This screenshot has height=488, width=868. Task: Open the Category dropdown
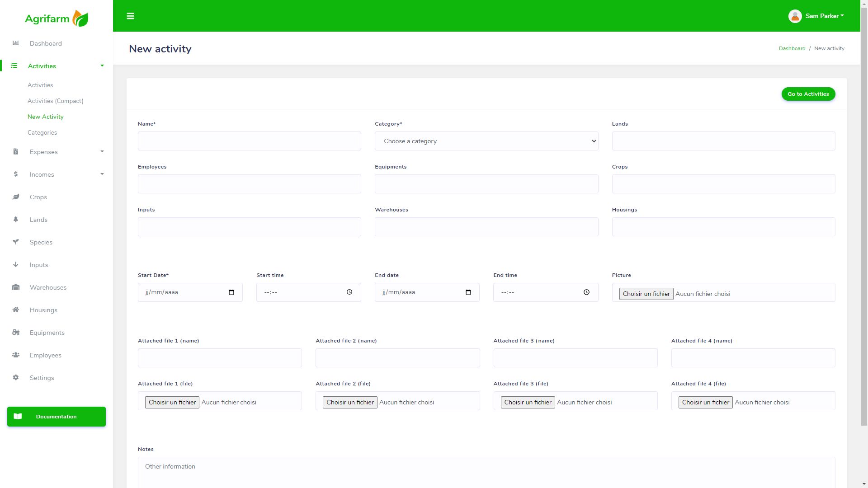(x=486, y=141)
